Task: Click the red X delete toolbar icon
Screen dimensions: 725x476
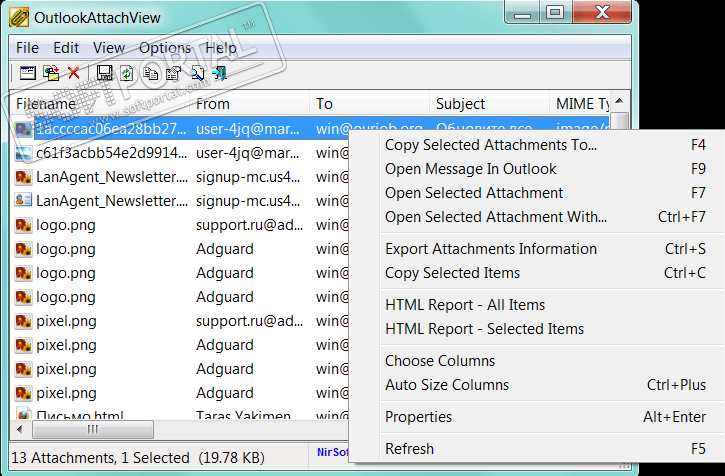Action: (74, 73)
